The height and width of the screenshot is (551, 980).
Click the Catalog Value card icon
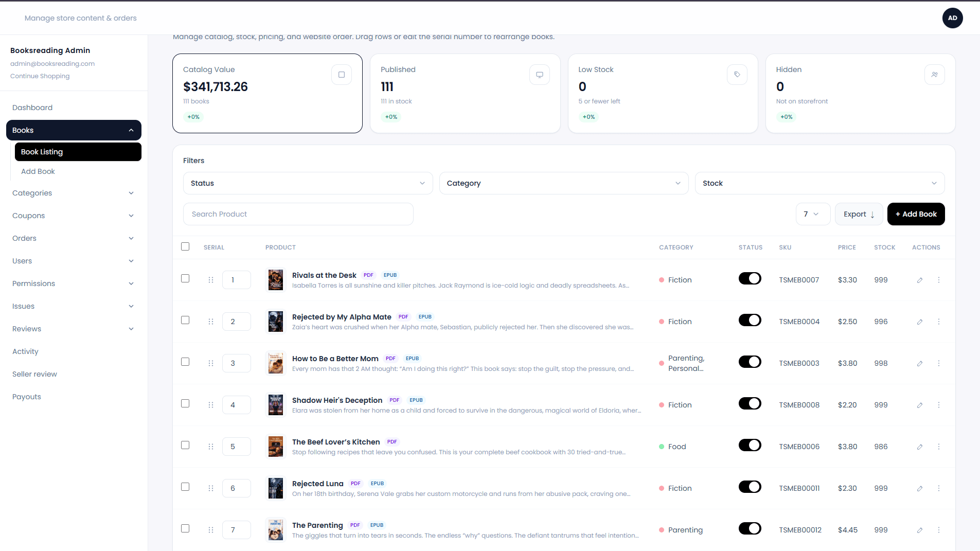(x=342, y=75)
